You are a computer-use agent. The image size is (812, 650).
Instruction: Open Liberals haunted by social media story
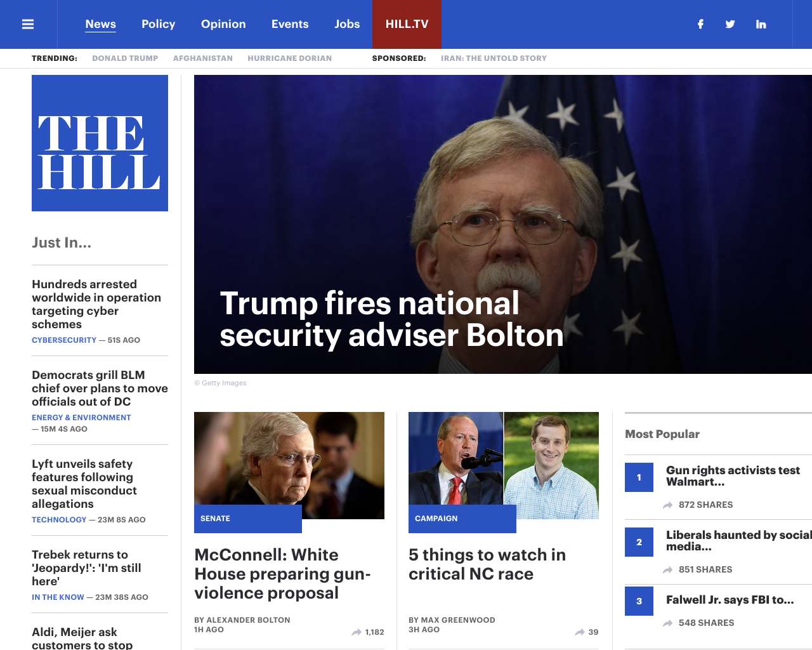(739, 541)
